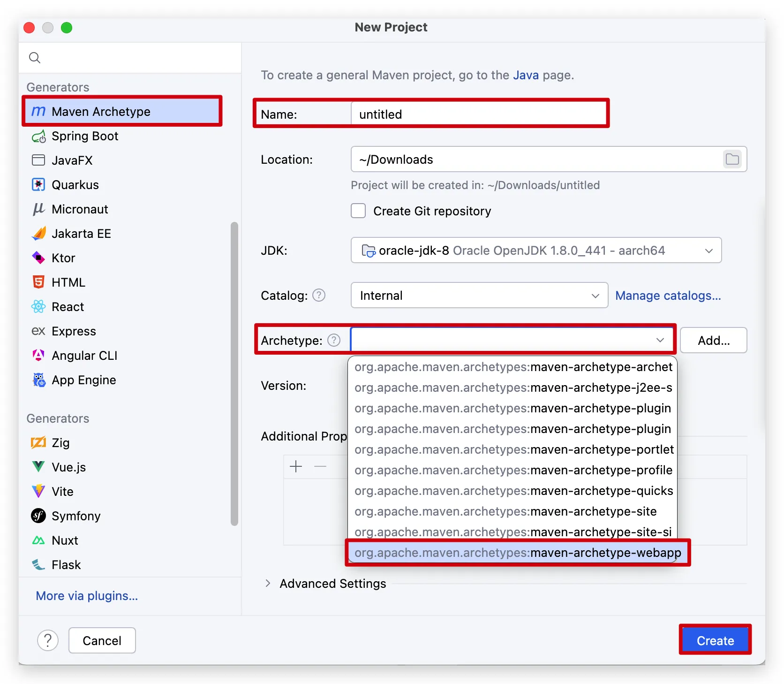
Task: Open the More via plugins... link
Action: [x=87, y=596]
